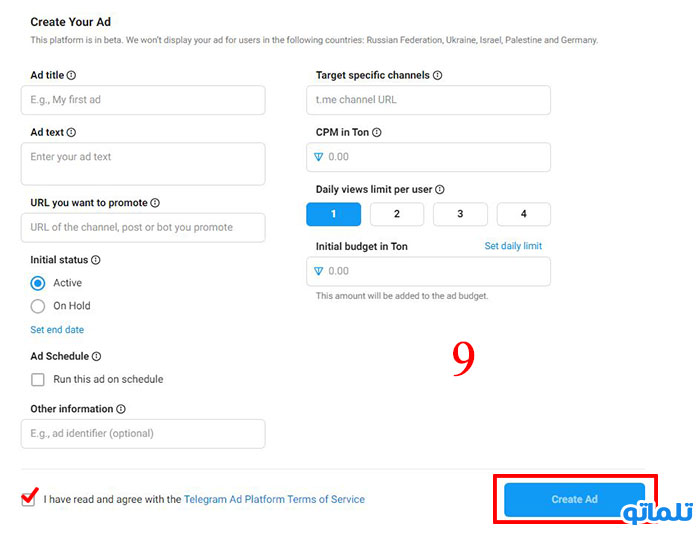700x534 pixels.
Task: Enable Run this ad on schedule checkbox
Action: (x=38, y=380)
